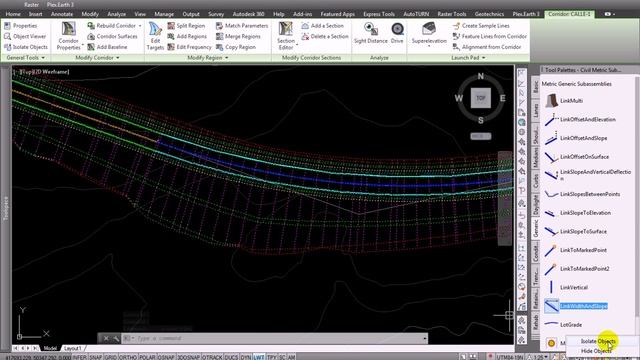Click Split Region
The width and height of the screenshot is (640, 360).
click(x=186, y=26)
